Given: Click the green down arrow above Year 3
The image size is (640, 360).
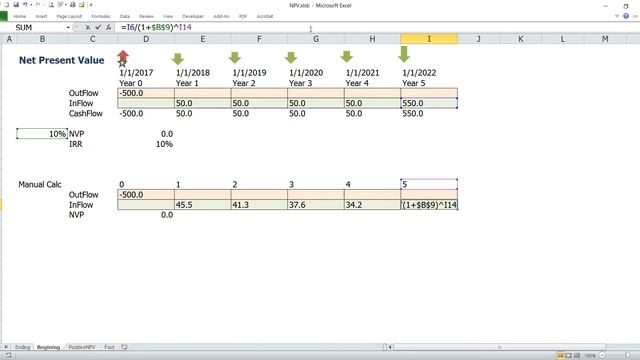Looking at the screenshot, I should point(291,58).
